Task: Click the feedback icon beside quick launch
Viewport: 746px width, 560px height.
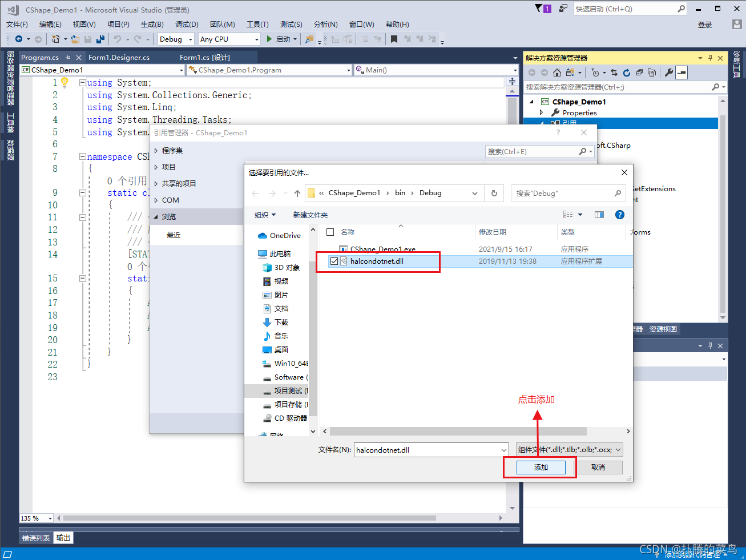Action: point(563,8)
